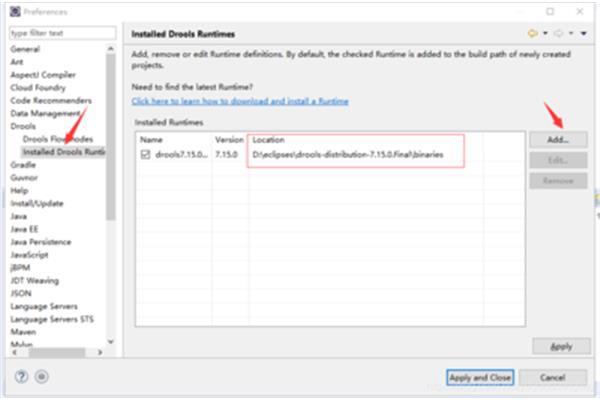Image resolution: width=600 pixels, height=400 pixels.
Task: Close the Preferences window
Action: (x=580, y=11)
